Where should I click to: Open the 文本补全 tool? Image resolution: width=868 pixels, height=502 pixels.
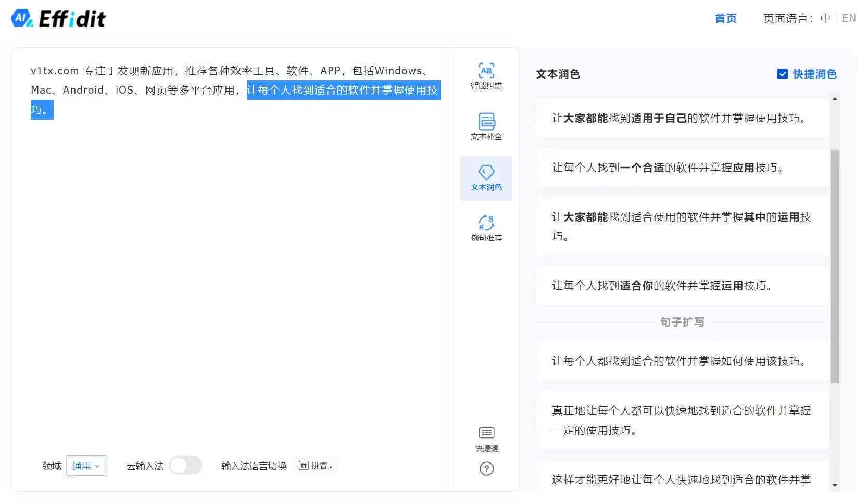[486, 126]
